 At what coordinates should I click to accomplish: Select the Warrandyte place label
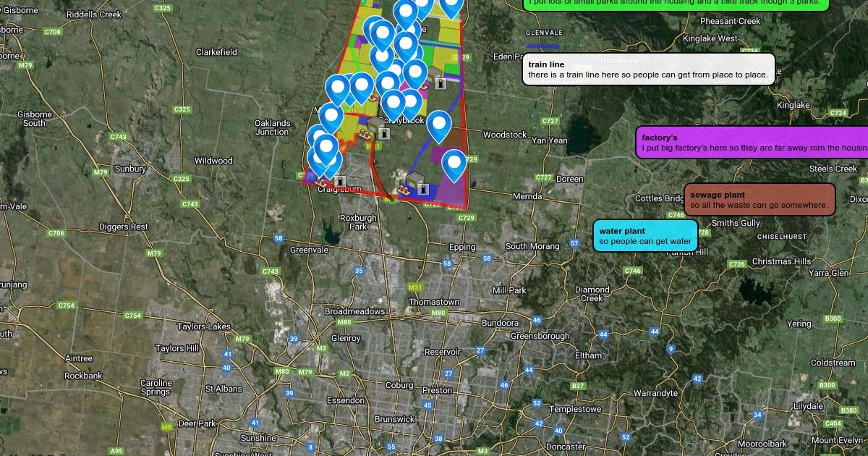(655, 393)
